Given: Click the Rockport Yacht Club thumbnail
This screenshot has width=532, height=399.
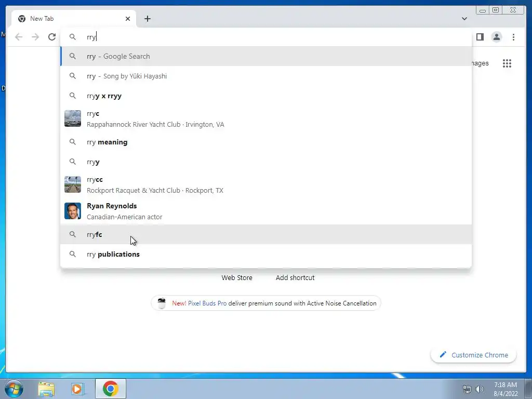Looking at the screenshot, I should pyautogui.click(x=73, y=184).
